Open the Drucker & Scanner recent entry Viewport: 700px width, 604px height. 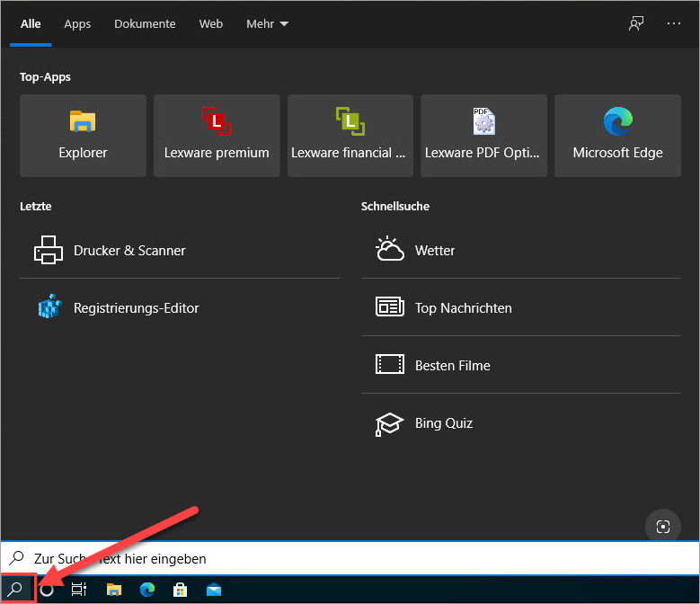click(x=180, y=250)
